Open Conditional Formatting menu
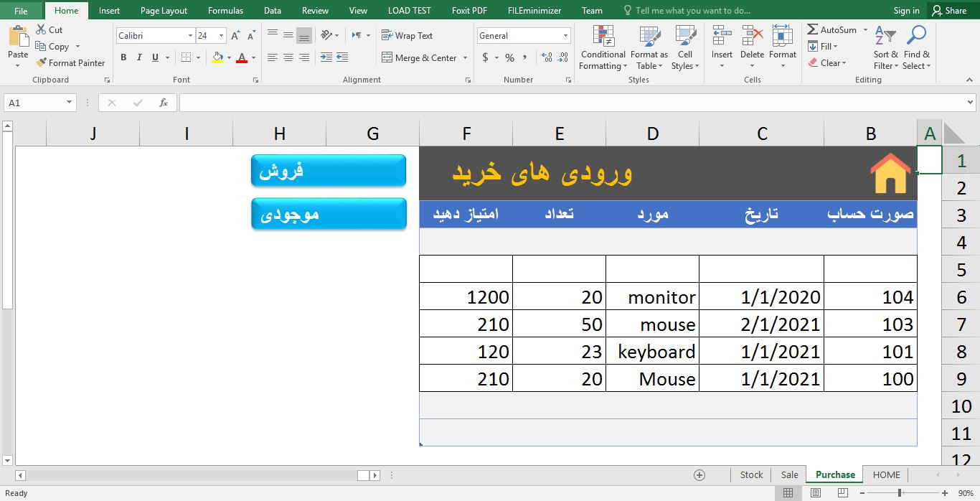The width and height of the screenshot is (980, 501). tap(603, 48)
